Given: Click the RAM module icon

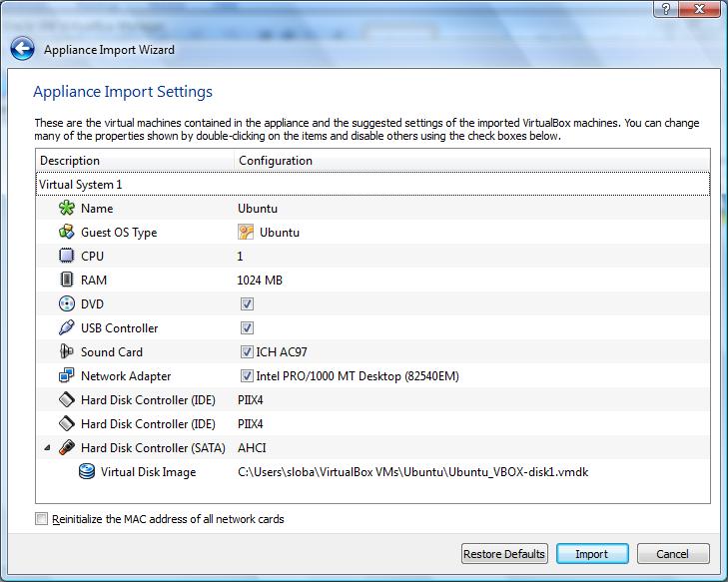Looking at the screenshot, I should coord(66,280).
